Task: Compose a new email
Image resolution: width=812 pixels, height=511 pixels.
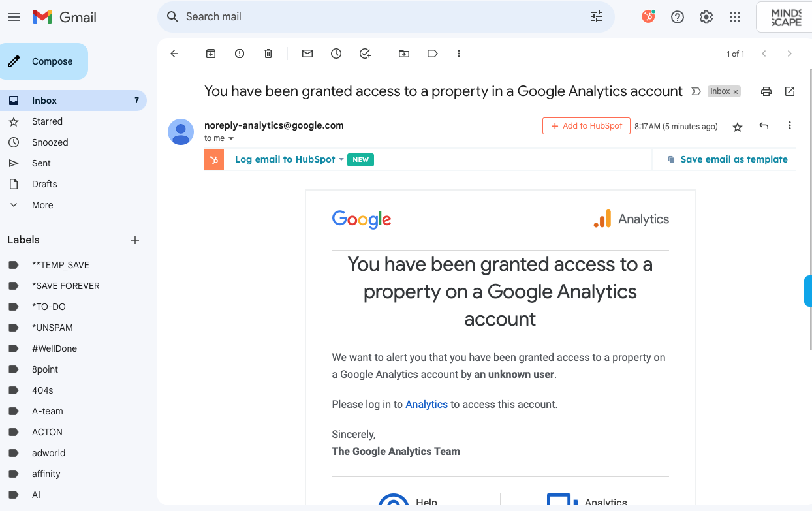Action: [44, 61]
